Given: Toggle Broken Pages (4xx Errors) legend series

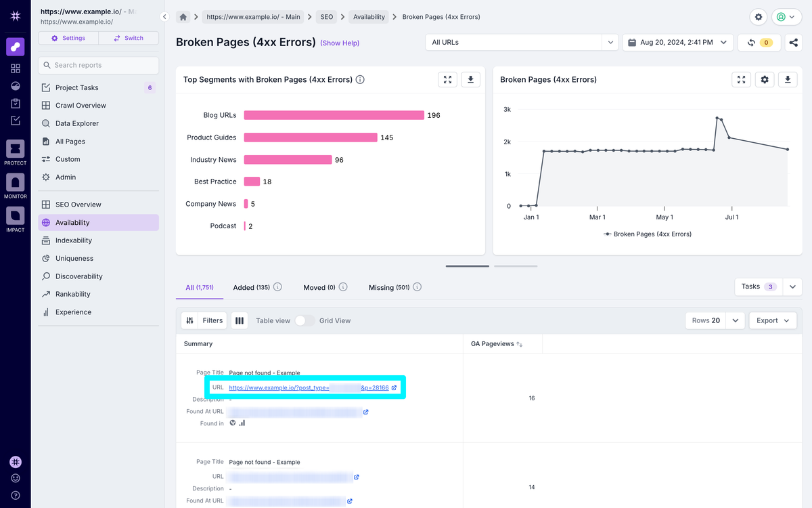Looking at the screenshot, I should [648, 234].
